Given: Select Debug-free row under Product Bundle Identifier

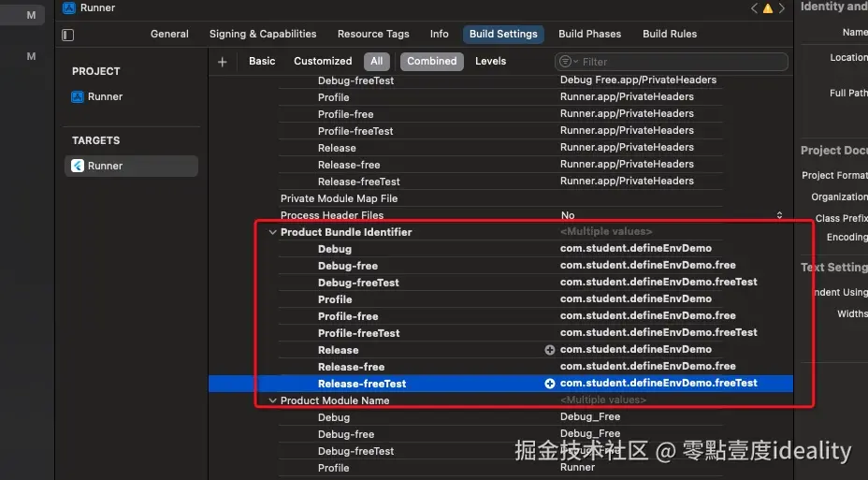Looking at the screenshot, I should coord(501,266).
